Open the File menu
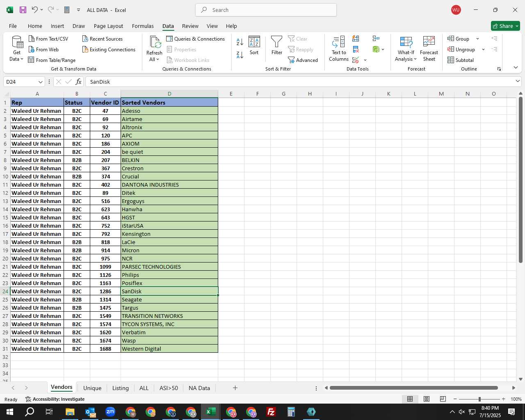This screenshot has width=525, height=420. coord(13,26)
